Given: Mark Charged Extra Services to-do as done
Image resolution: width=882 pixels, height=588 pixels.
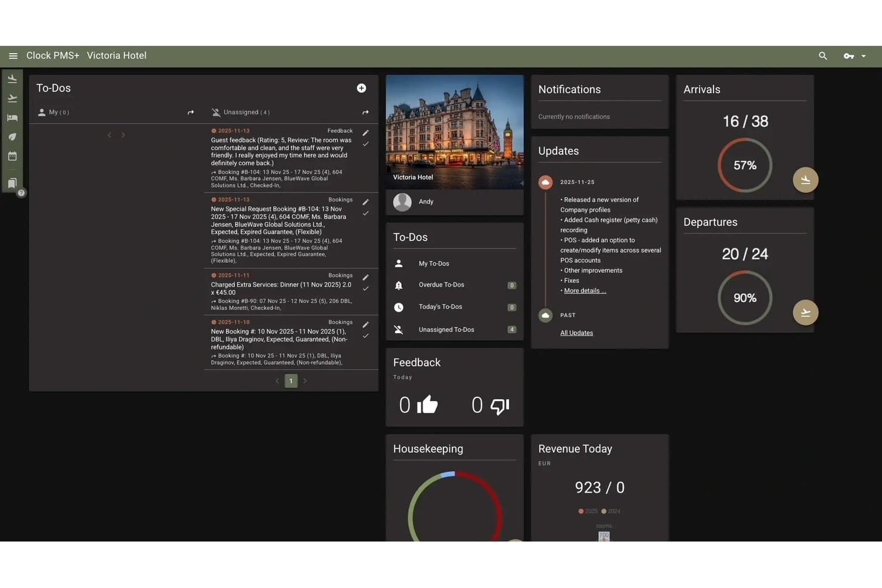Looking at the screenshot, I should pos(366,288).
